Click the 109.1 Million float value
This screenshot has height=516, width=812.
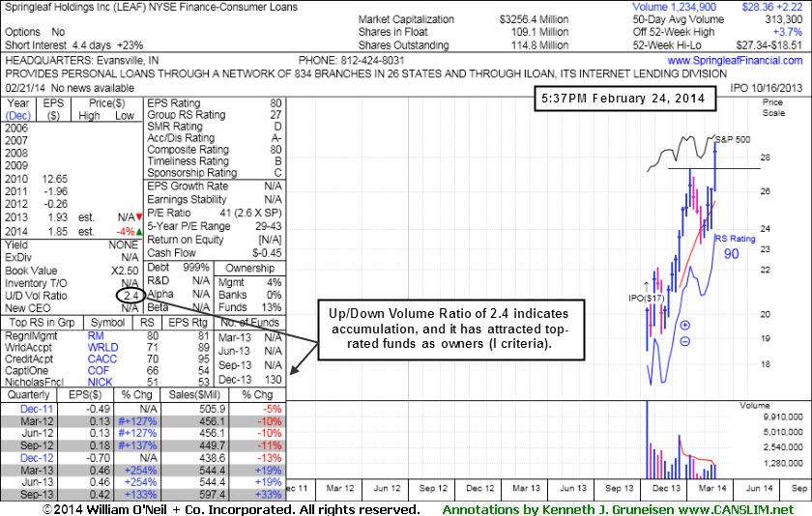[539, 32]
